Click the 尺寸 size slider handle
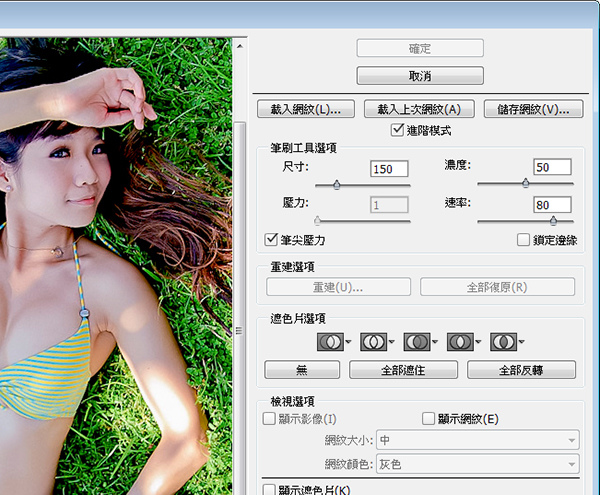600x495 pixels. coord(336,185)
